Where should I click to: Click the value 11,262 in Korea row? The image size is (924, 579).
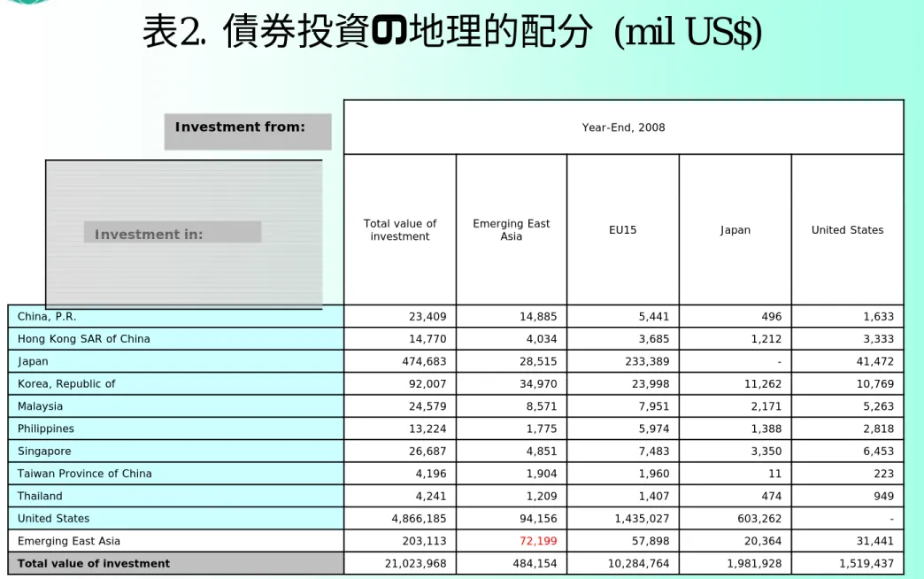pos(763,384)
